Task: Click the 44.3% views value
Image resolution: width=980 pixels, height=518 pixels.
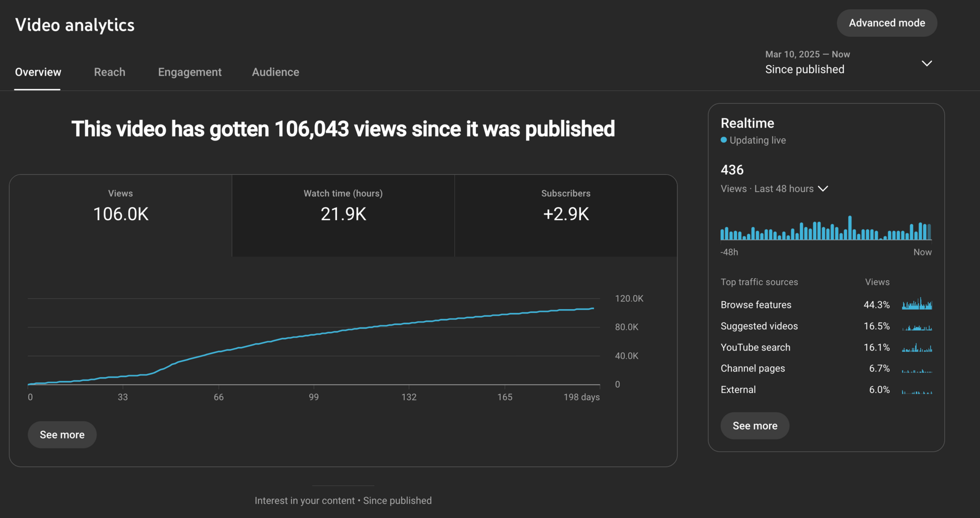Action: coord(876,305)
